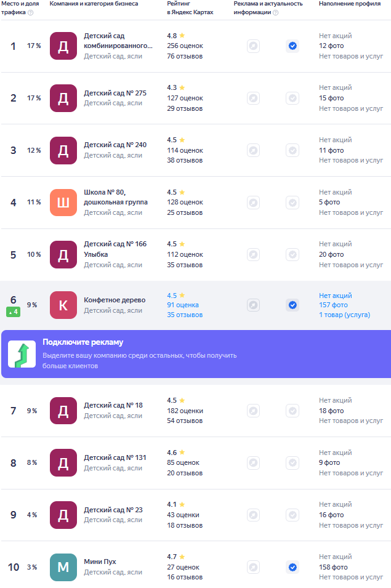Click the teal "М" avatar of Мини Пух
Viewport: 391px width, 588px height.
63,567
